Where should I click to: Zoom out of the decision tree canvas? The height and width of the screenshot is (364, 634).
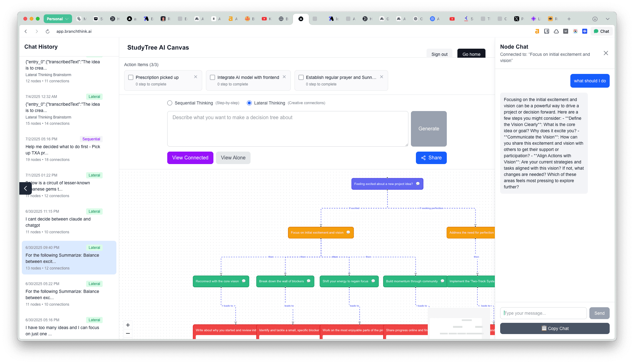tap(128, 333)
